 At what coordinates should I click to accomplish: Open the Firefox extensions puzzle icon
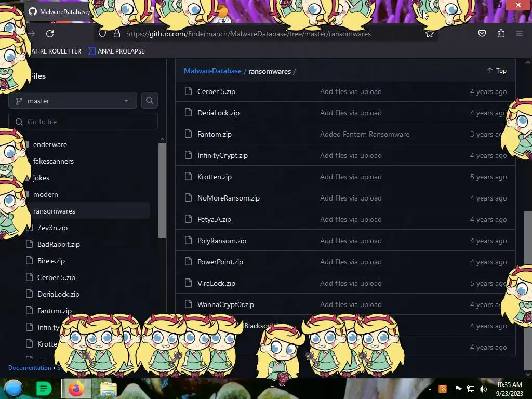(x=501, y=33)
